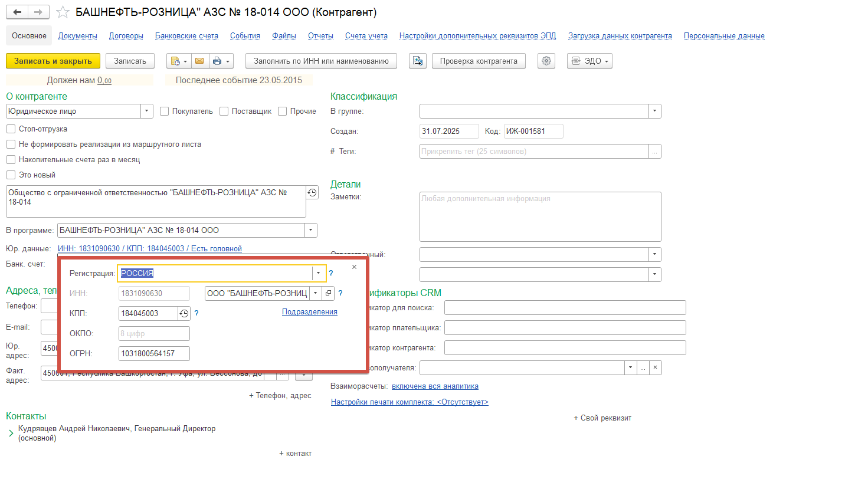Image resolution: width=868 pixels, height=486 pixels.
Task: Click ellipsis button in получатель field
Action: [643, 368]
